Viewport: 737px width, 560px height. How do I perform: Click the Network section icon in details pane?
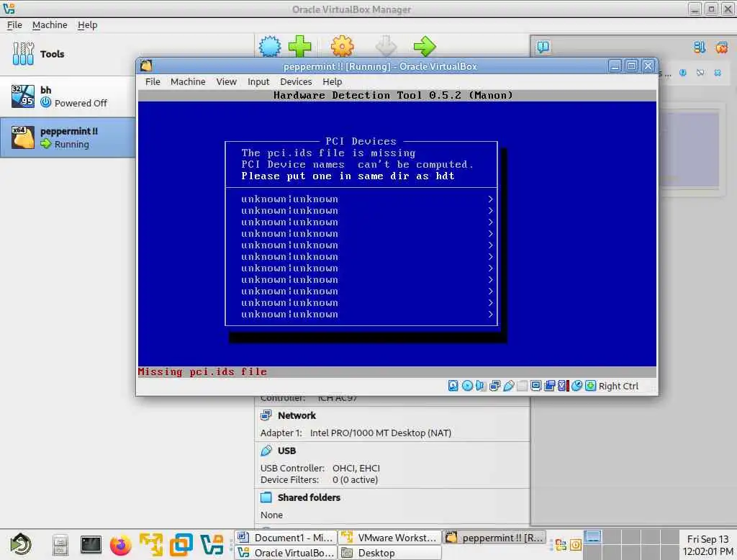[x=266, y=415]
